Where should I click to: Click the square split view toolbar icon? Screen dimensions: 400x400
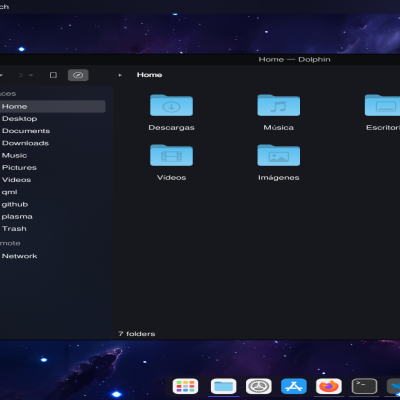click(53, 75)
